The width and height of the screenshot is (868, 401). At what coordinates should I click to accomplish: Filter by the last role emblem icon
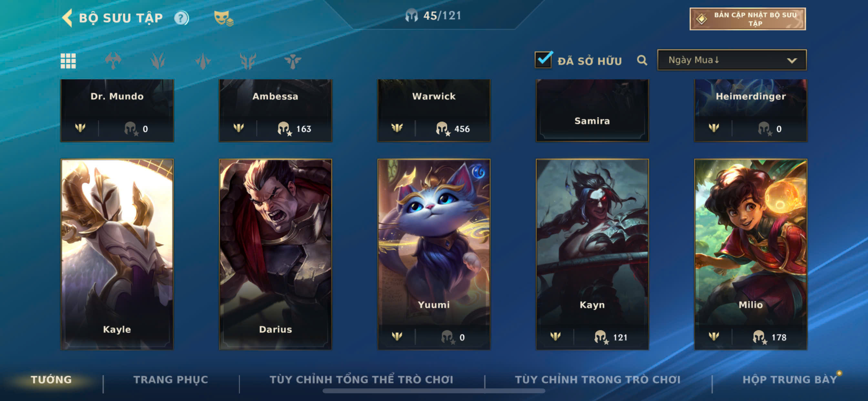(293, 61)
